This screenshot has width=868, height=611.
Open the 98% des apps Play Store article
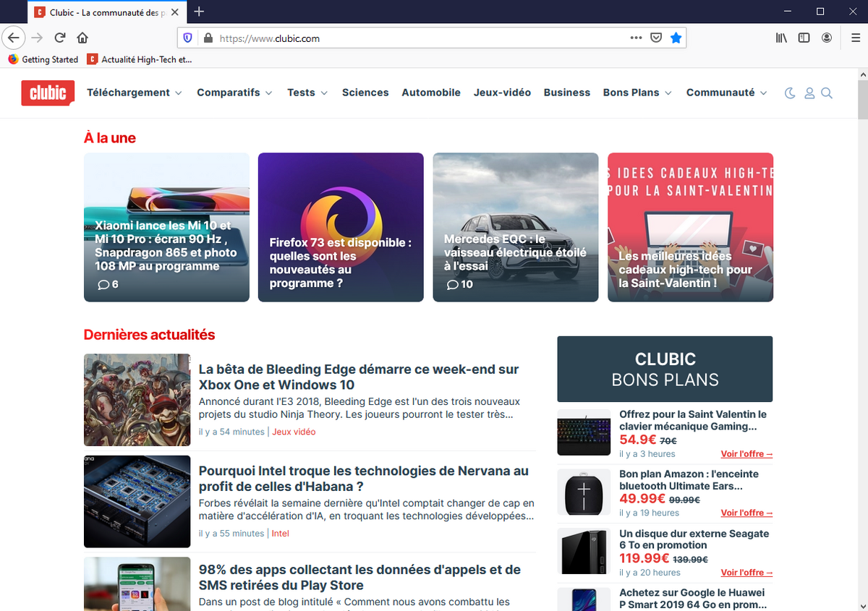359,578
